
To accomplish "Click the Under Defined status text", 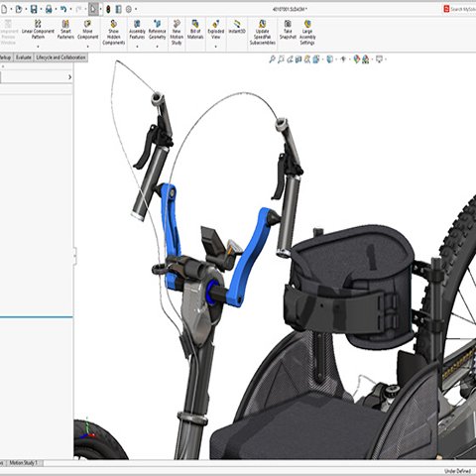I will point(457,471).
